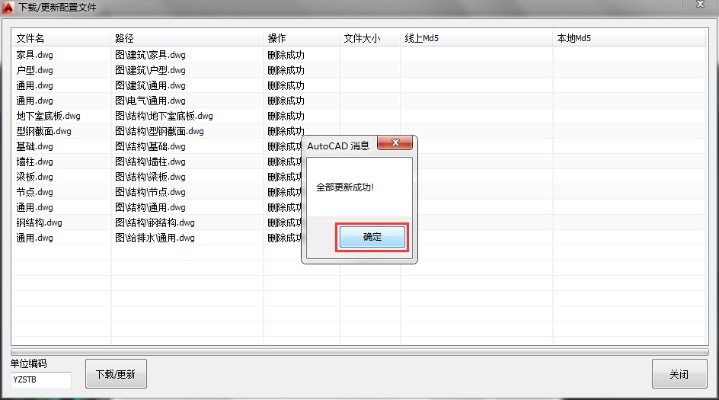Select the 墙柱.dwg file name
The image size is (719, 400).
pyautogui.click(x=35, y=161)
